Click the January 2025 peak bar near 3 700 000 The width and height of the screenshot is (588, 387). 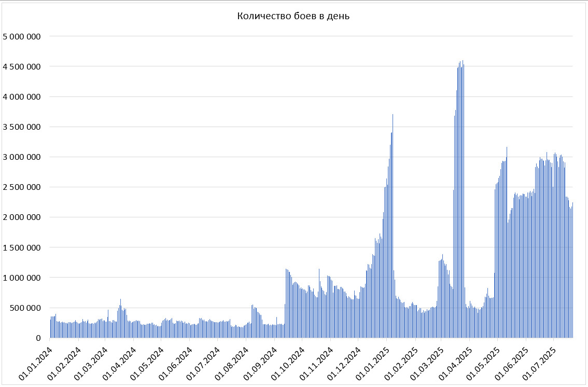click(x=393, y=226)
